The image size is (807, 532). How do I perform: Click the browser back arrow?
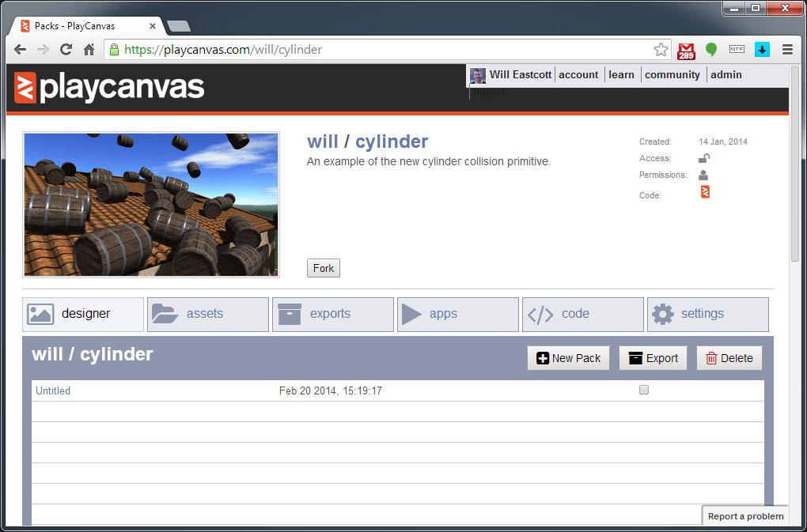tap(20, 49)
